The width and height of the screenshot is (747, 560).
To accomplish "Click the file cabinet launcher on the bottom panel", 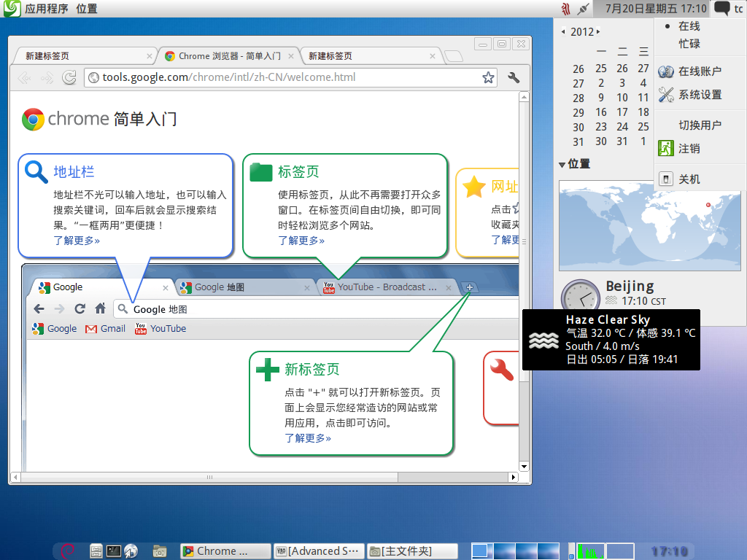I will coord(96,551).
